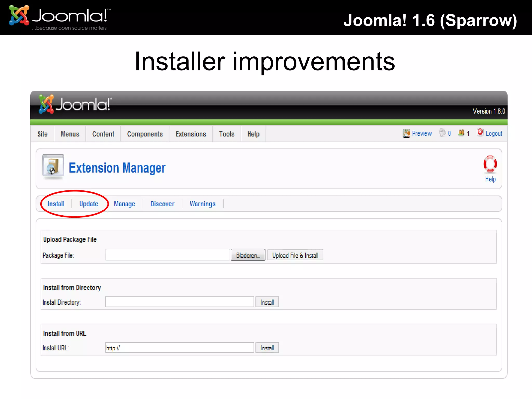Click the Joomla! logo in admin header
532x399 pixels.
coord(75,104)
